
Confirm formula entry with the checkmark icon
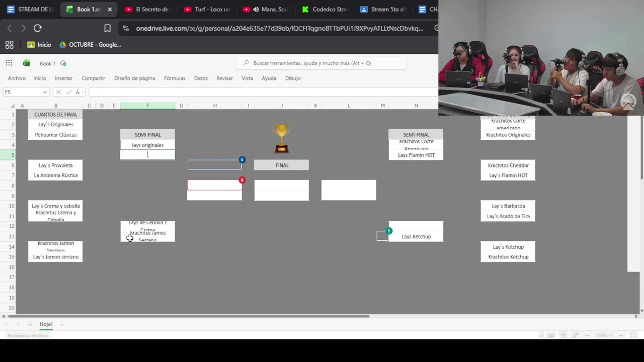click(69, 92)
